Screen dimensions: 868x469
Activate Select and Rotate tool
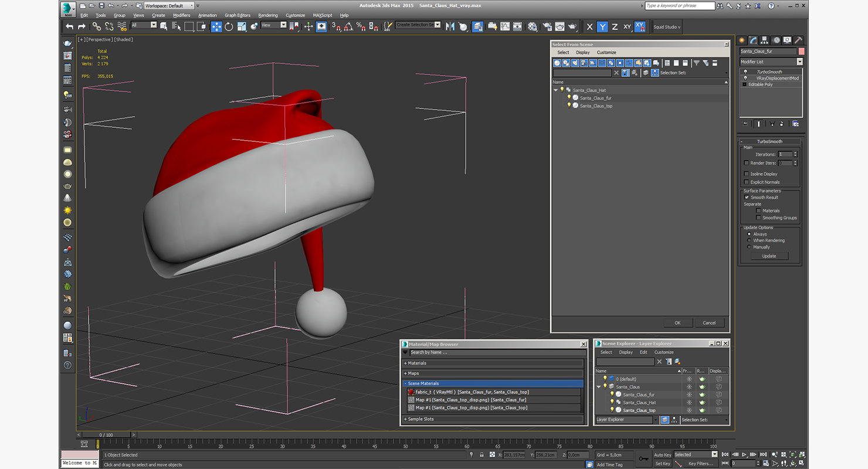coord(229,26)
